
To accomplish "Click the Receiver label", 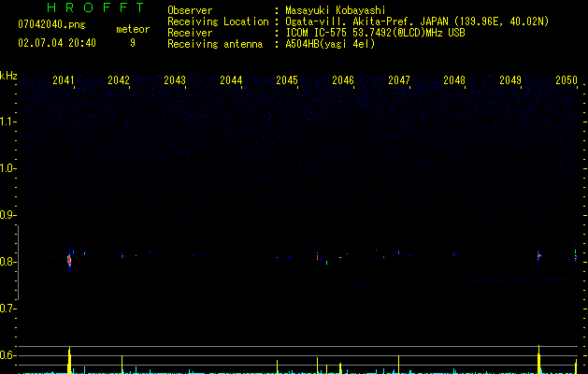I will click(190, 33).
